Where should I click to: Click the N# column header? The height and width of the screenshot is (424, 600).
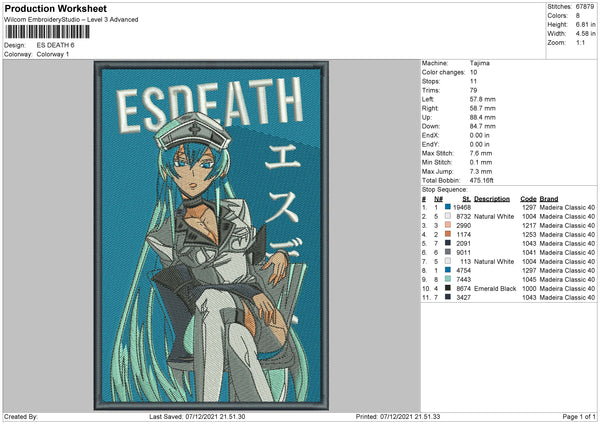pyautogui.click(x=438, y=199)
